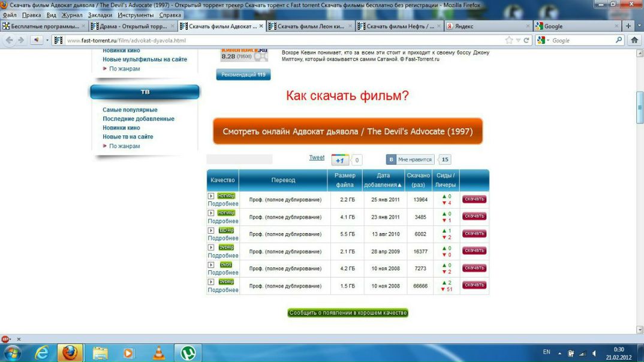
Task: Open the 'Закладки' menu
Action: (99, 15)
